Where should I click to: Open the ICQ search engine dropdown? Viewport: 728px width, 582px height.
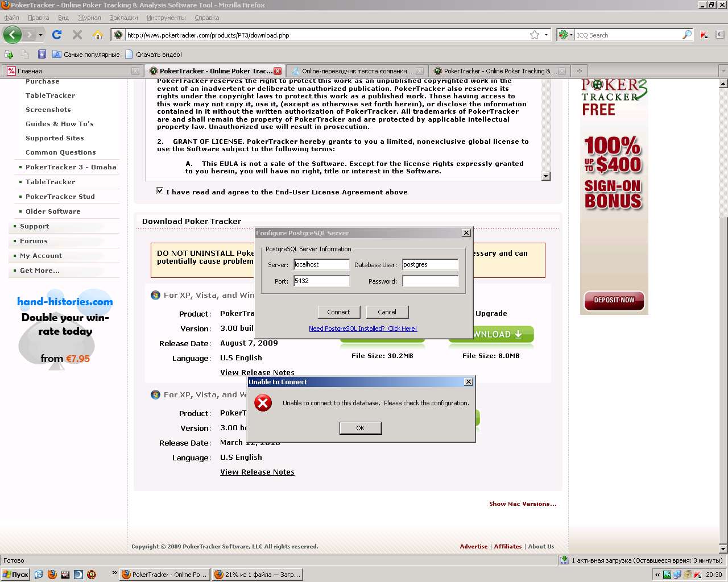click(571, 35)
